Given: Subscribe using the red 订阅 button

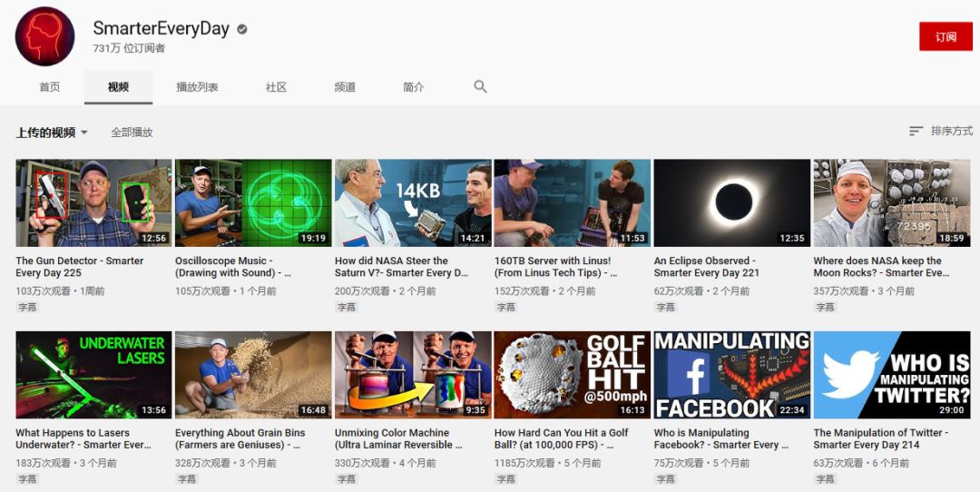Looking at the screenshot, I should tap(946, 36).
